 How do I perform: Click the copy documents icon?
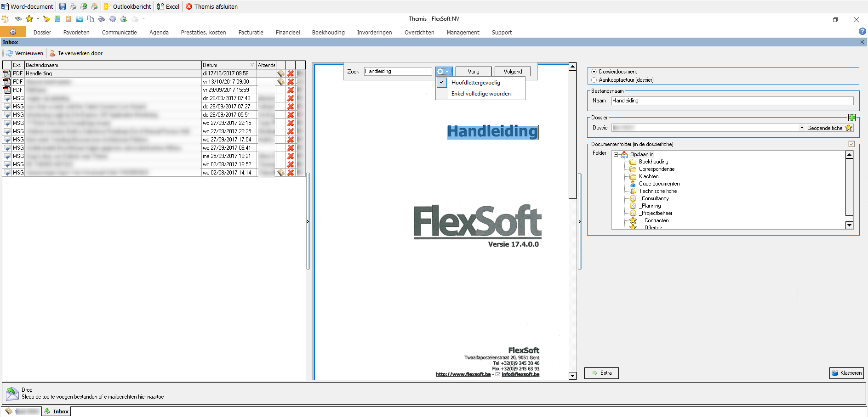[x=91, y=19]
